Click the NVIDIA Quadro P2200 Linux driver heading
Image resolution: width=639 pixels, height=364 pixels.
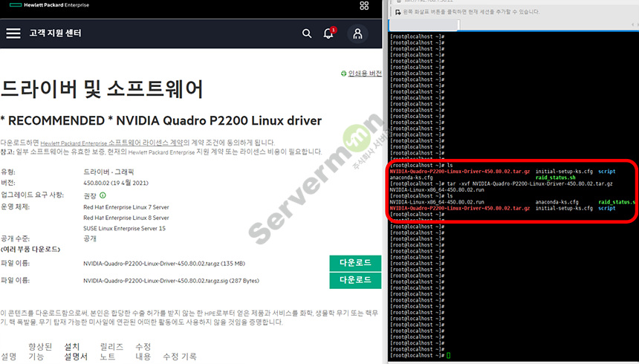[x=161, y=120]
